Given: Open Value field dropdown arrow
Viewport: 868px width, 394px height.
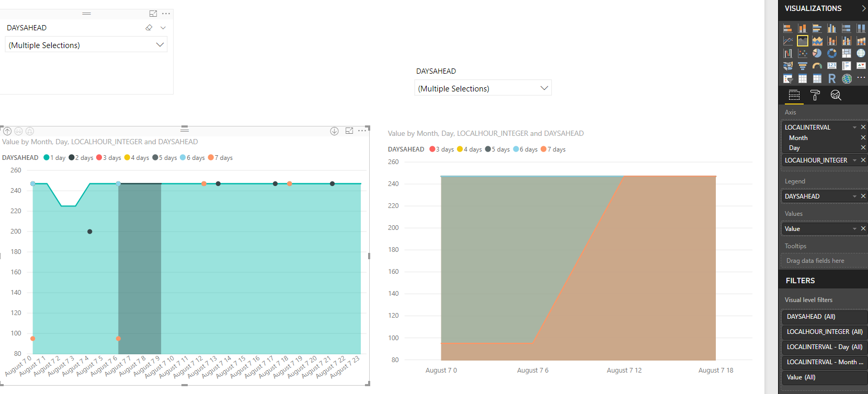Looking at the screenshot, I should click(855, 229).
